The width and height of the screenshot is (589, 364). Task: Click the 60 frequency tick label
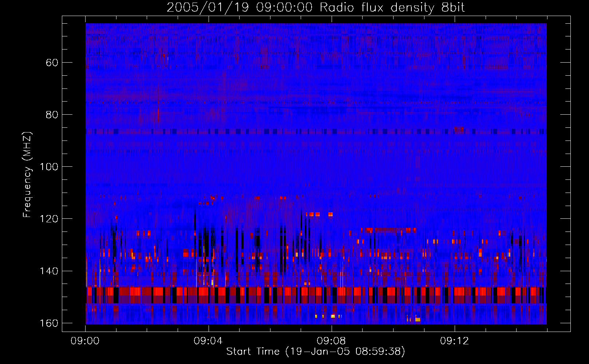[52, 63]
